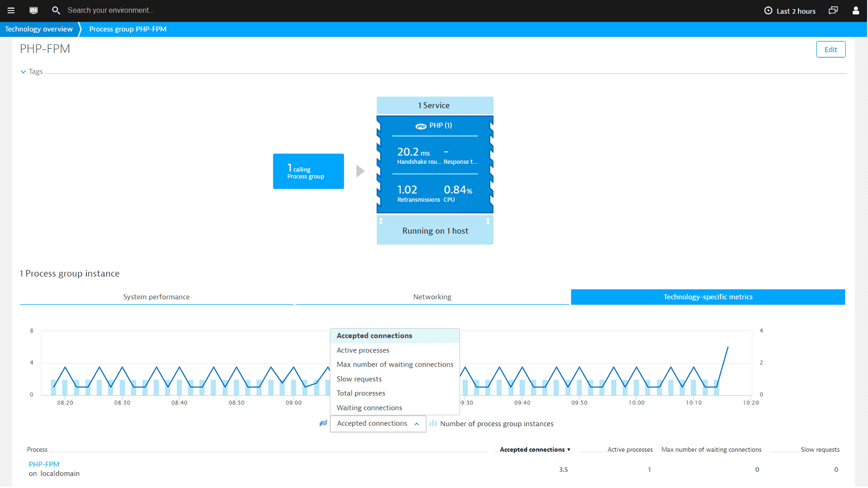Sort by Active processes column

[630, 450]
